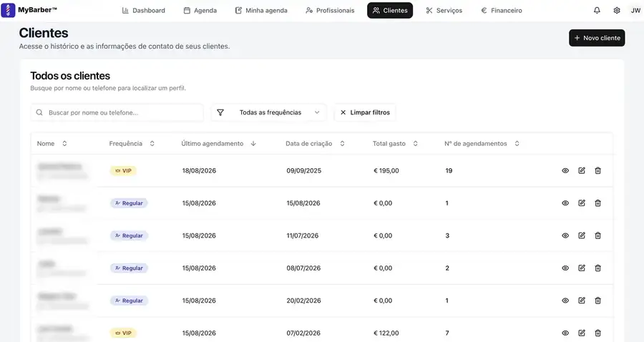Viewport: 644px width, 342px height.
Task: Edit client created 15/08/2026
Action: [x=582, y=202]
